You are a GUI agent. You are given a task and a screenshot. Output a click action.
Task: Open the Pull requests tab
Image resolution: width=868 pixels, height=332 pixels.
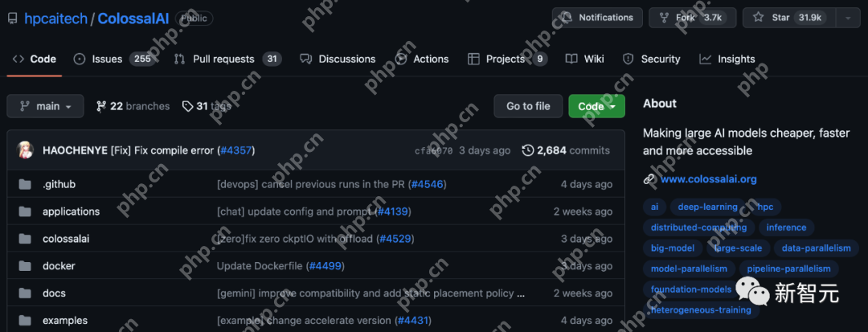[x=227, y=59]
